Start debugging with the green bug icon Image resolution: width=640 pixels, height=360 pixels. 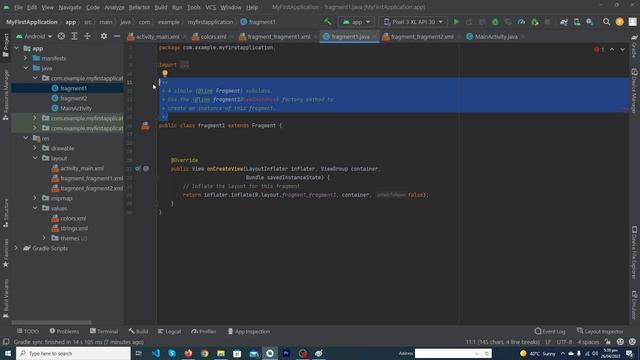(x=495, y=22)
